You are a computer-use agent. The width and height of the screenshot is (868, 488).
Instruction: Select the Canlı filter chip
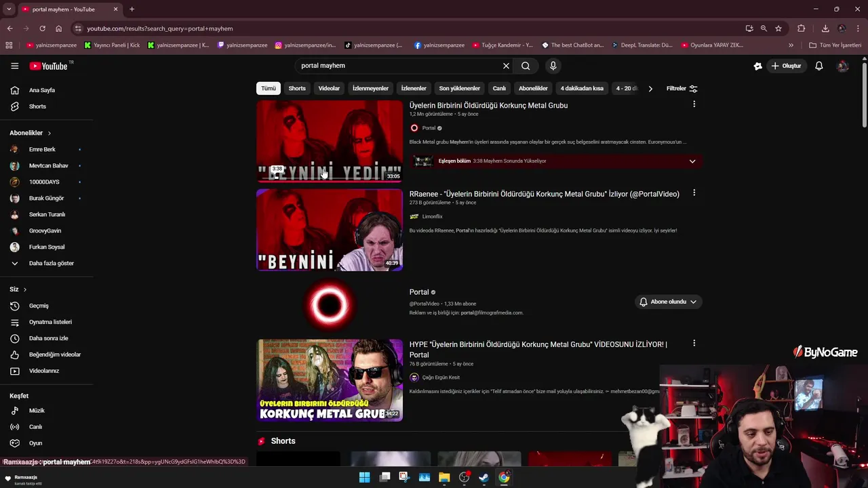point(499,89)
